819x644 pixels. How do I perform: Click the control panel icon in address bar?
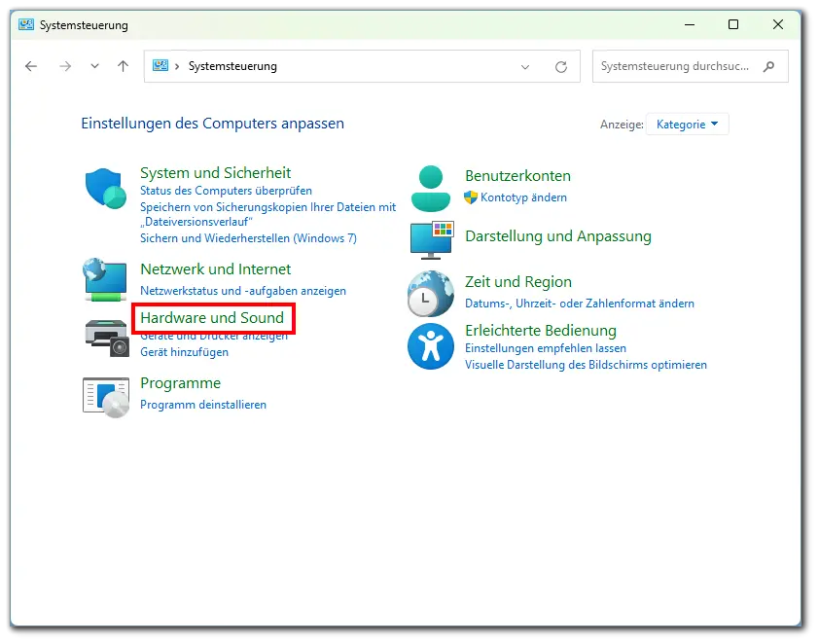click(x=160, y=66)
